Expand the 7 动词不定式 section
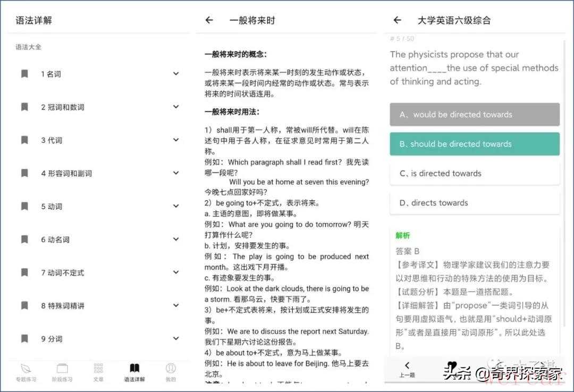The width and height of the screenshot is (574, 392). pyautogui.click(x=176, y=272)
